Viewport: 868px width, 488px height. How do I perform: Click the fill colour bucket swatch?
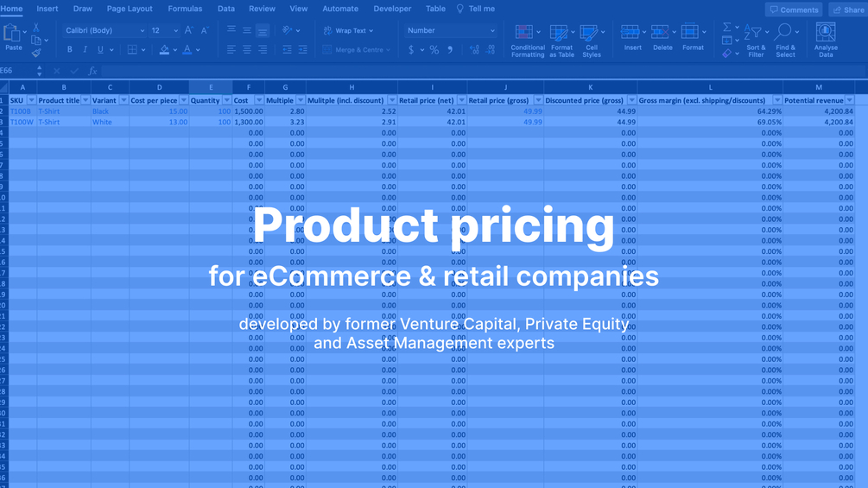coord(164,50)
